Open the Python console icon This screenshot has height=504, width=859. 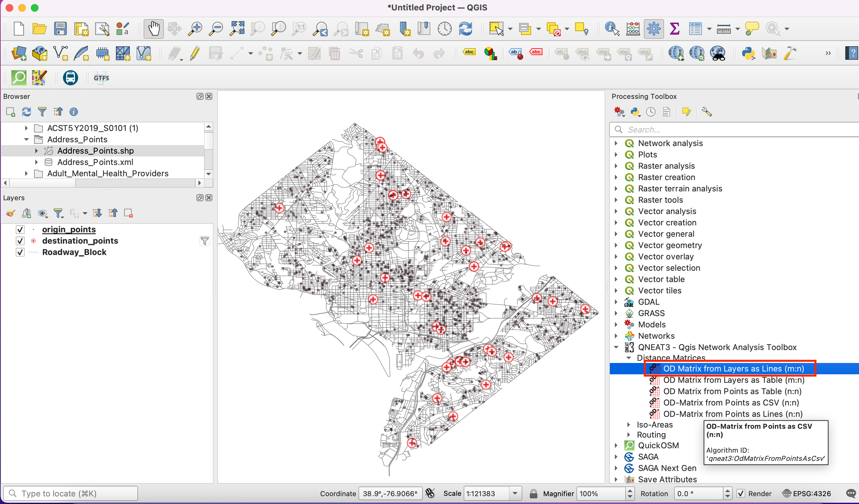coord(748,54)
